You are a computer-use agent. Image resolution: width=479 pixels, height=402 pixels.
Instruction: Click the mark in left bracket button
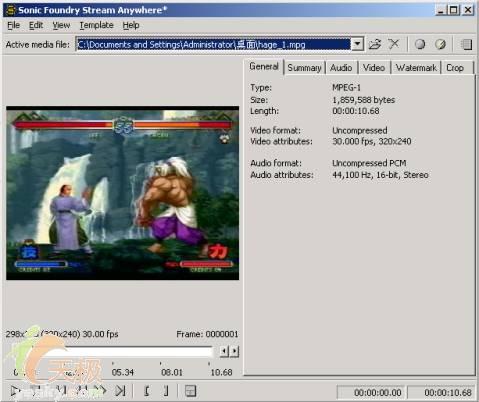[147, 391]
